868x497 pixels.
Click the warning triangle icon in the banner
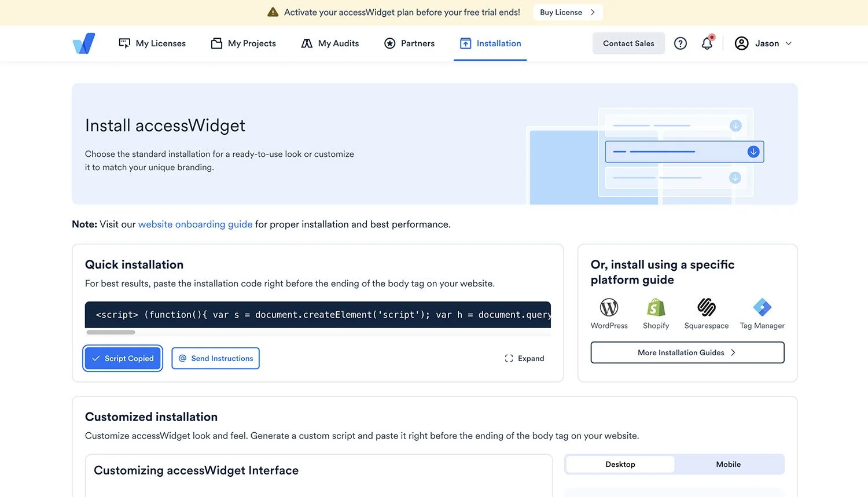coord(273,12)
